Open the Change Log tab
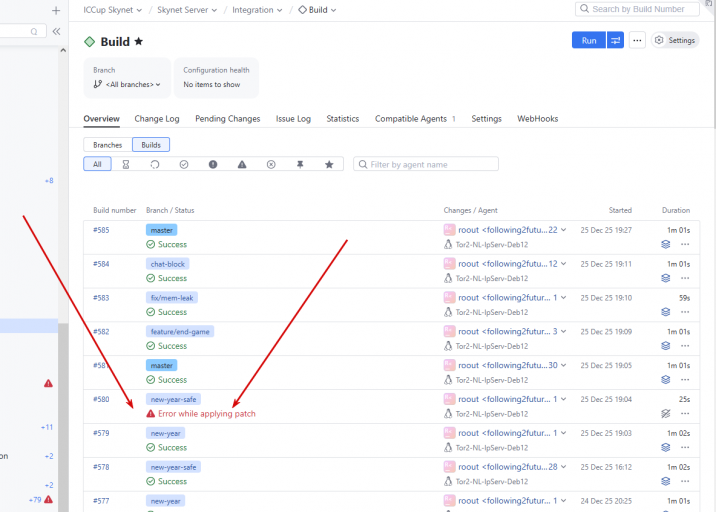 click(x=157, y=119)
